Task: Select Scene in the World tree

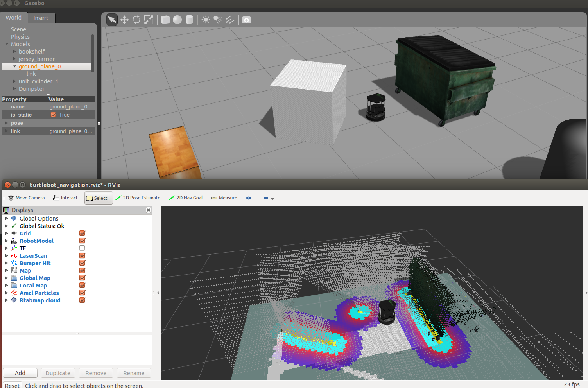Action: click(18, 29)
